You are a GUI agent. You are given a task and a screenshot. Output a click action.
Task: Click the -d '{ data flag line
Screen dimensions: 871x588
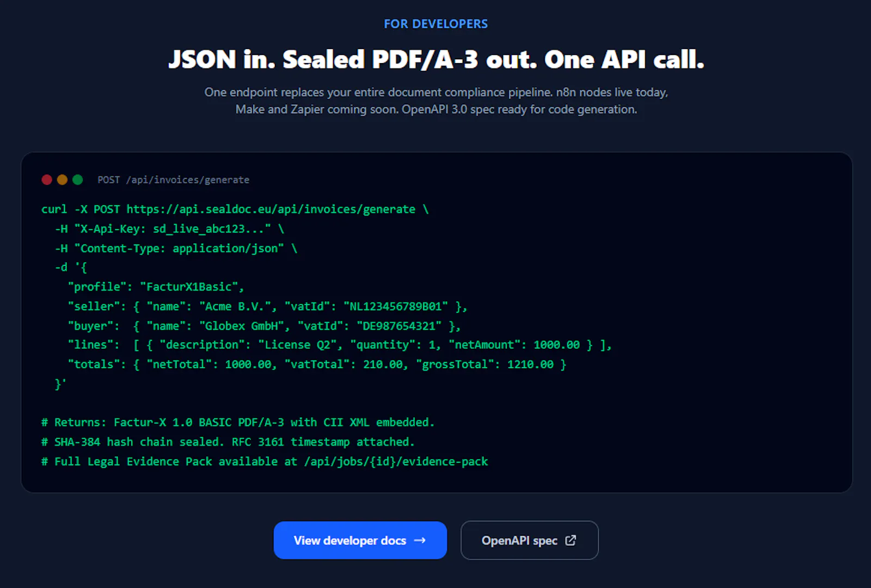point(71,268)
